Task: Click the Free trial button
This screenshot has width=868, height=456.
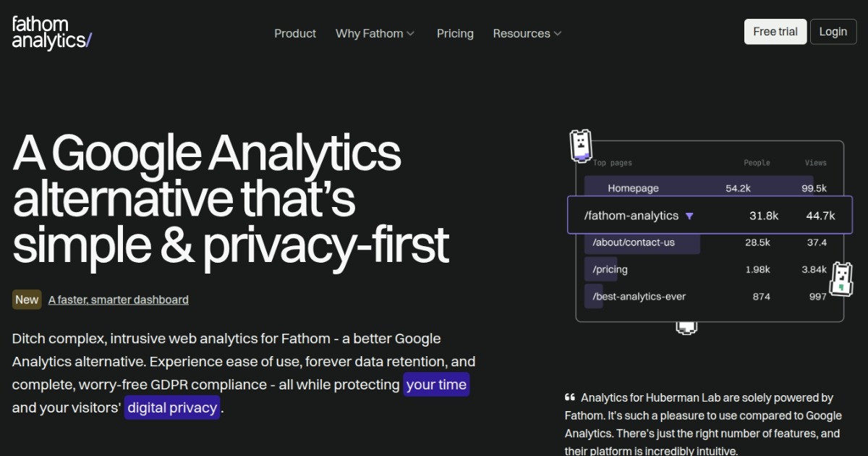Action: 775,31
